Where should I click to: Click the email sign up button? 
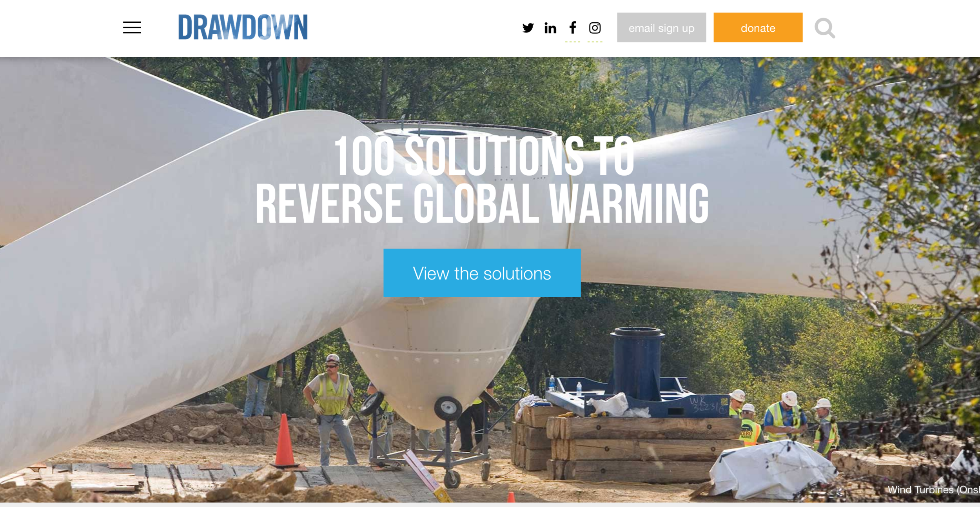click(661, 27)
